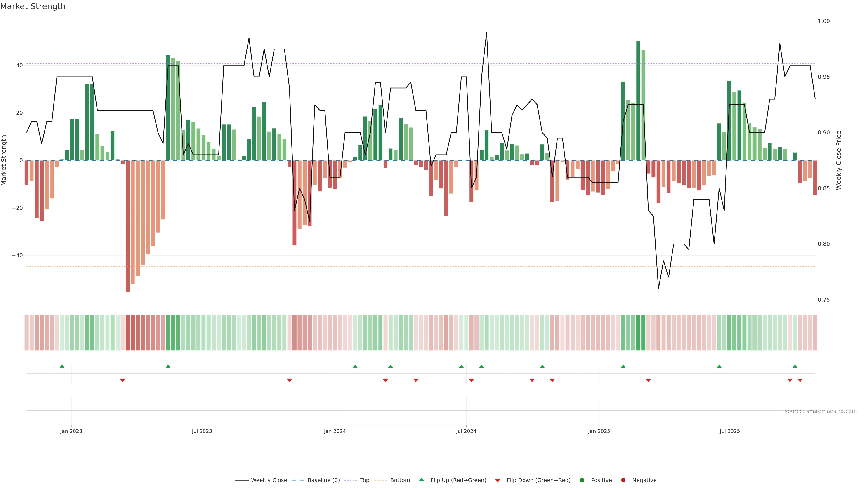868x488 pixels.
Task: Click the last green flip-up triangle on far right
Action: pyautogui.click(x=795, y=366)
